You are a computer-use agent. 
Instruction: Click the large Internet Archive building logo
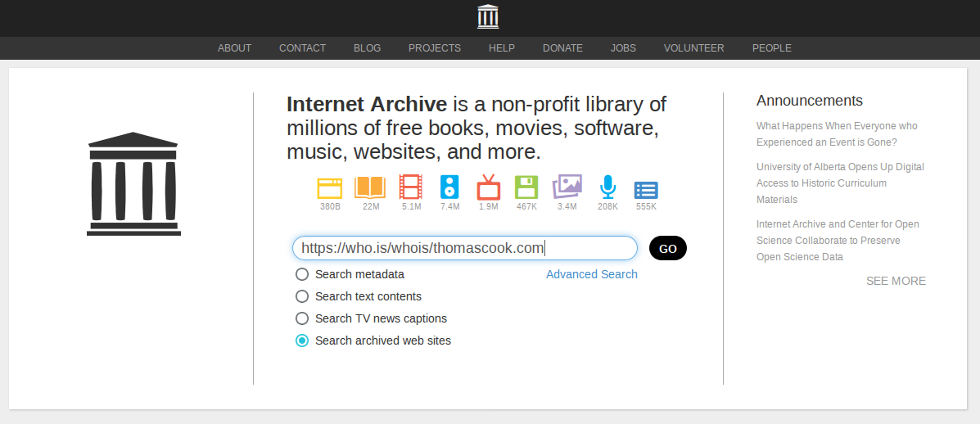point(133,183)
